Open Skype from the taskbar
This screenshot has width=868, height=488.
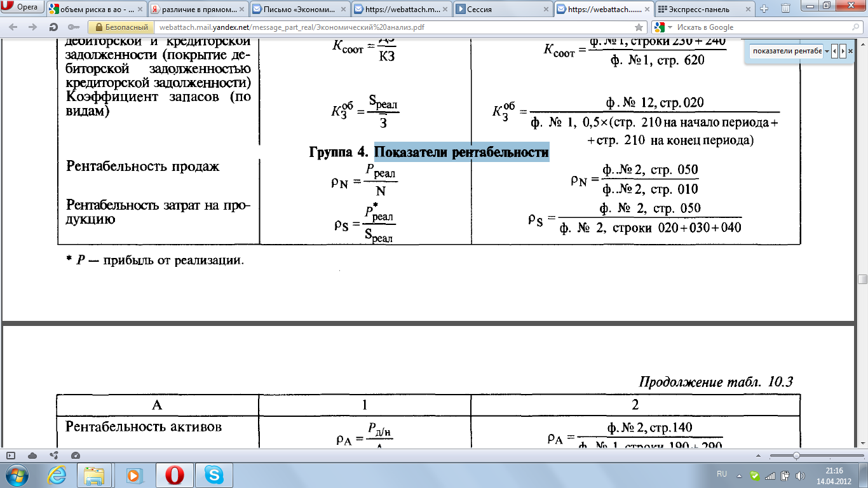[214, 475]
